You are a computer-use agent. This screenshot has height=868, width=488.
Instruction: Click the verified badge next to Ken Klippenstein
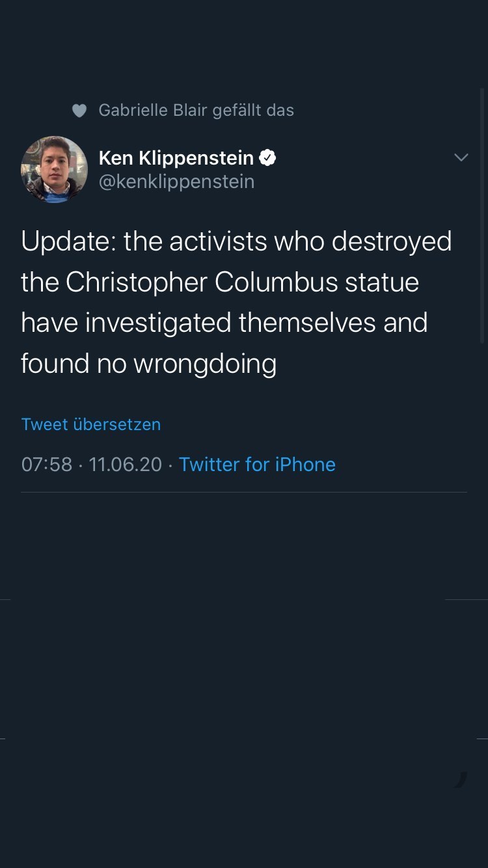pyautogui.click(x=267, y=157)
